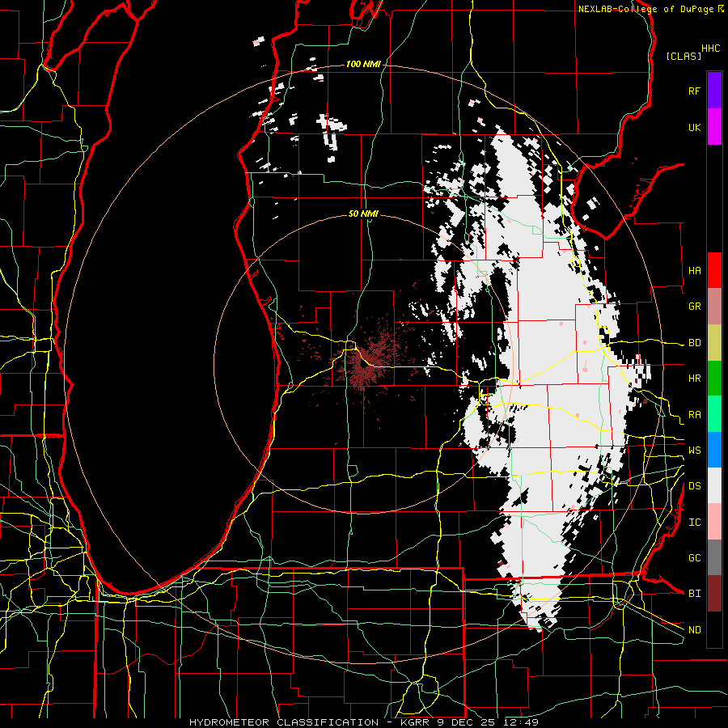This screenshot has height=728, width=728.
Task: Click the HYDROMETEOR CLASSIFICATION title text
Action: [x=284, y=722]
